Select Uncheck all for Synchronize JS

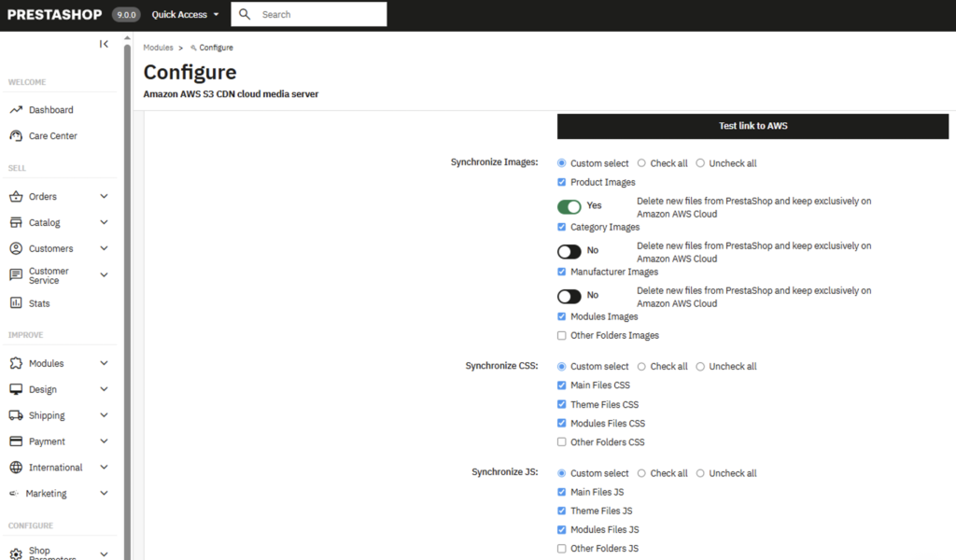click(x=700, y=473)
